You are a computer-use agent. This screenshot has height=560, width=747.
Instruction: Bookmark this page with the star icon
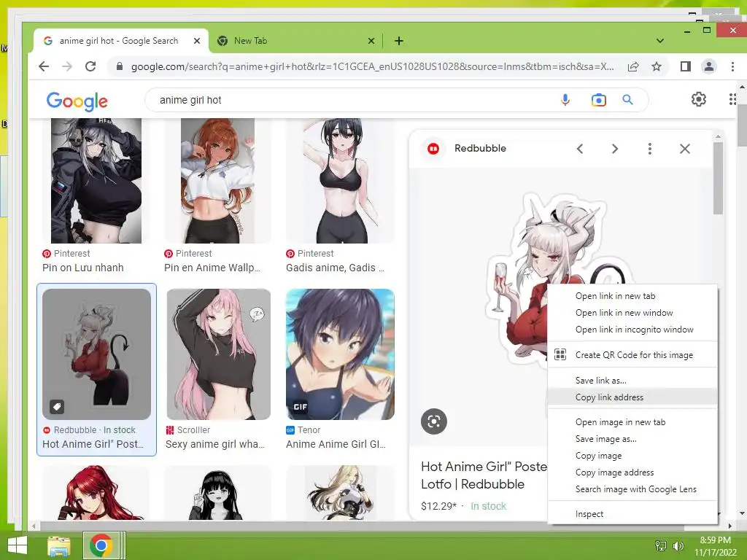coord(657,66)
